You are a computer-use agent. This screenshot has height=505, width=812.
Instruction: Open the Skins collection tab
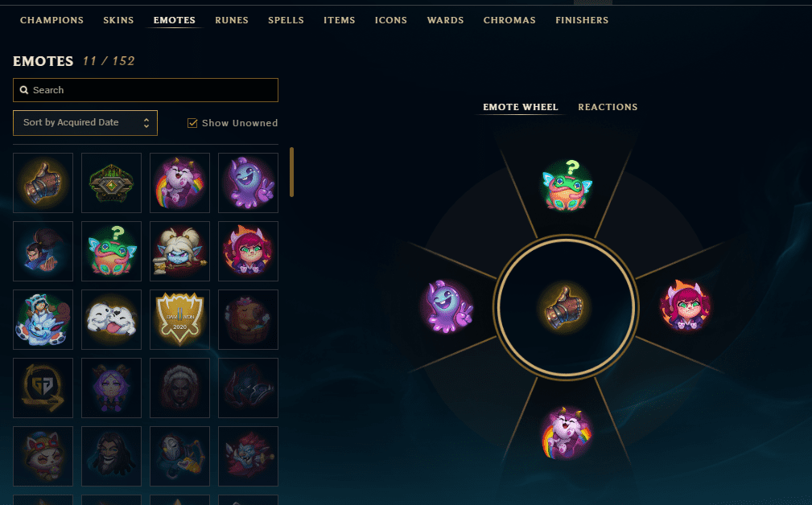(x=118, y=20)
